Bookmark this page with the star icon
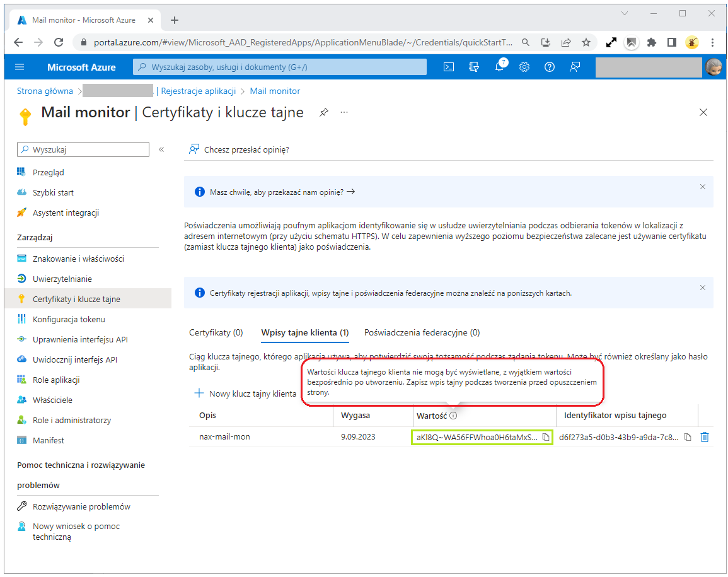 586,42
